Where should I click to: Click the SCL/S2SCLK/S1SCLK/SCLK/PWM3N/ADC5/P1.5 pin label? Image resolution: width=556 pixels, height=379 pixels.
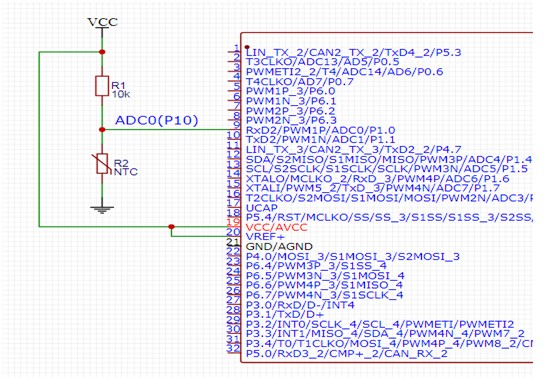[387, 169]
